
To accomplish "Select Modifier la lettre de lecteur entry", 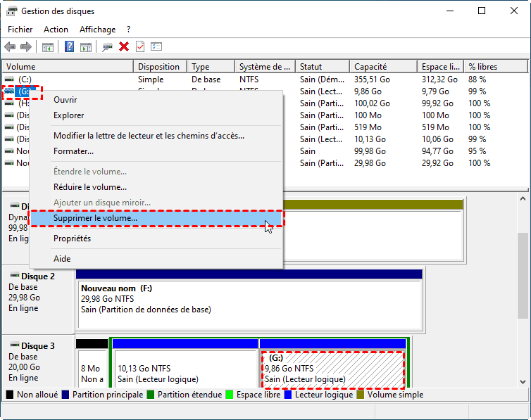I will 156,136.
